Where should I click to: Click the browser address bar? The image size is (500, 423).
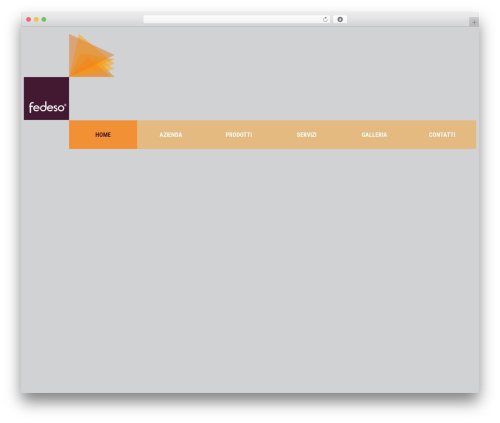(236, 19)
